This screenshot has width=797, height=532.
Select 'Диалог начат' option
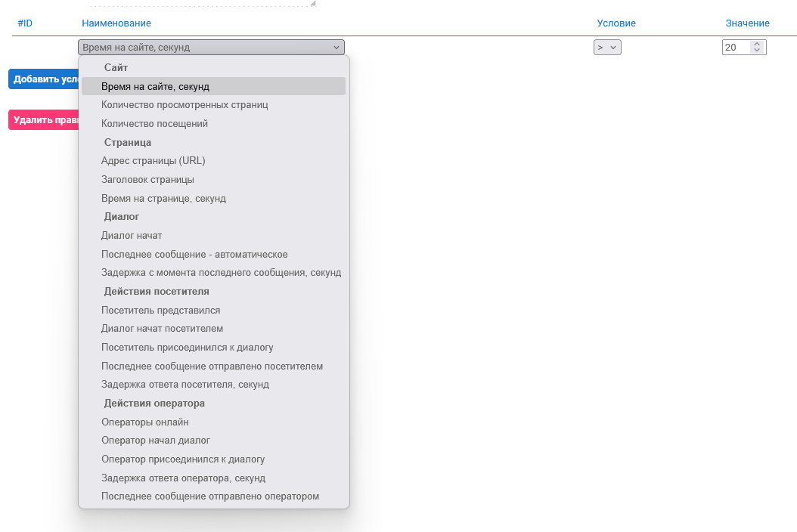(x=132, y=236)
